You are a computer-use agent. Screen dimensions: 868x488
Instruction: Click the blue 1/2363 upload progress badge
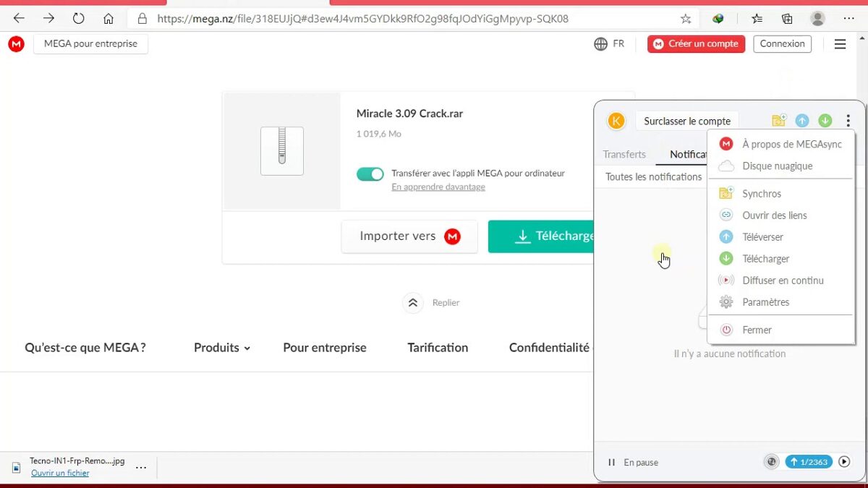(x=809, y=462)
